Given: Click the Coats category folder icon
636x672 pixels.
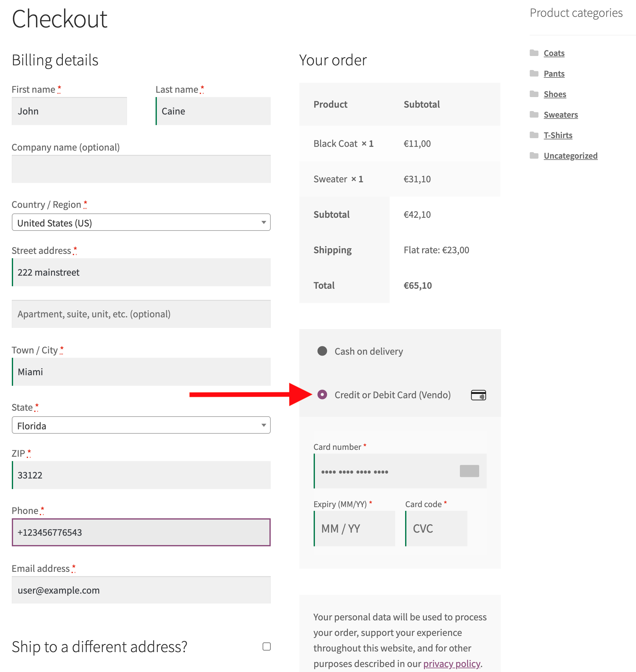Looking at the screenshot, I should click(x=534, y=53).
